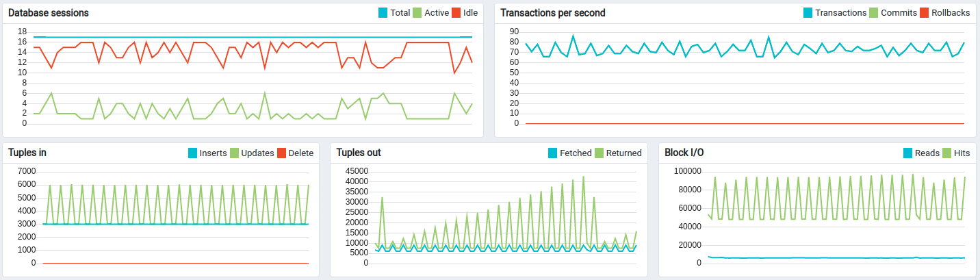The width and height of the screenshot is (980, 280).
Task: Toggle the Commits legend entry
Action: pos(899,13)
